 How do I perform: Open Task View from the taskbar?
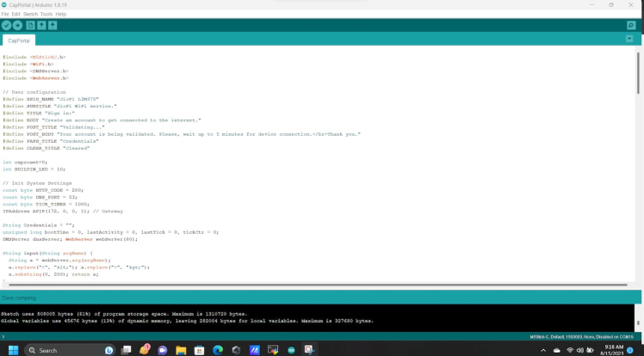click(x=126, y=350)
